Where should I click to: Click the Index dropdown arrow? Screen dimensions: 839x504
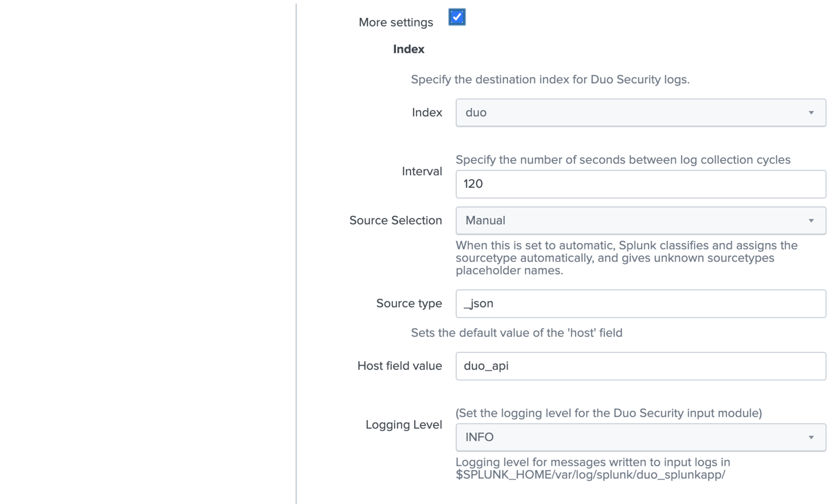(x=812, y=113)
